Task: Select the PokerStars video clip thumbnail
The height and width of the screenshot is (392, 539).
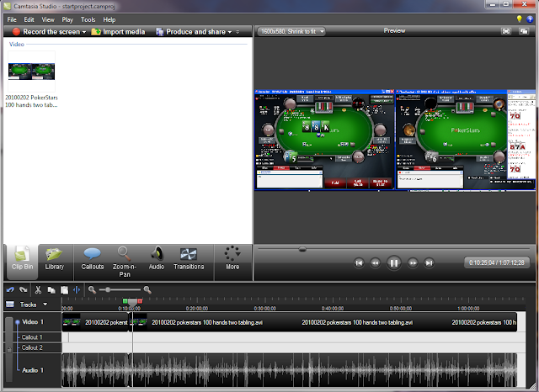Action: click(x=31, y=72)
